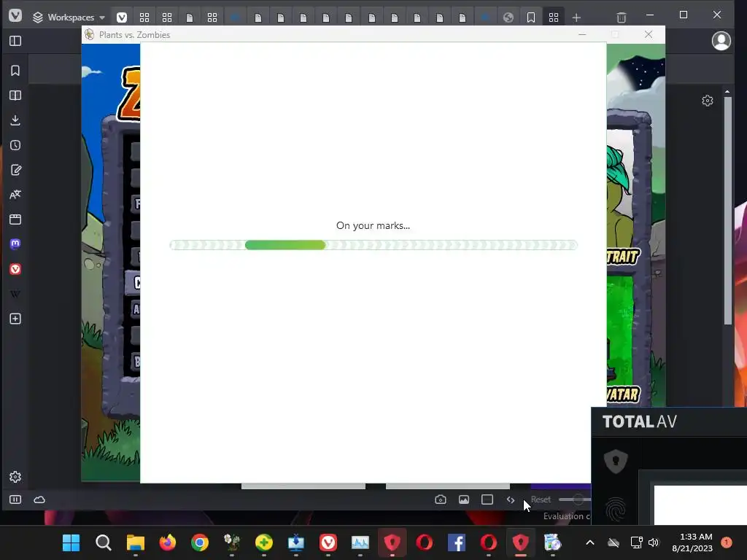The height and width of the screenshot is (560, 747).
Task: Open the Reading List panel
Action: click(15, 96)
